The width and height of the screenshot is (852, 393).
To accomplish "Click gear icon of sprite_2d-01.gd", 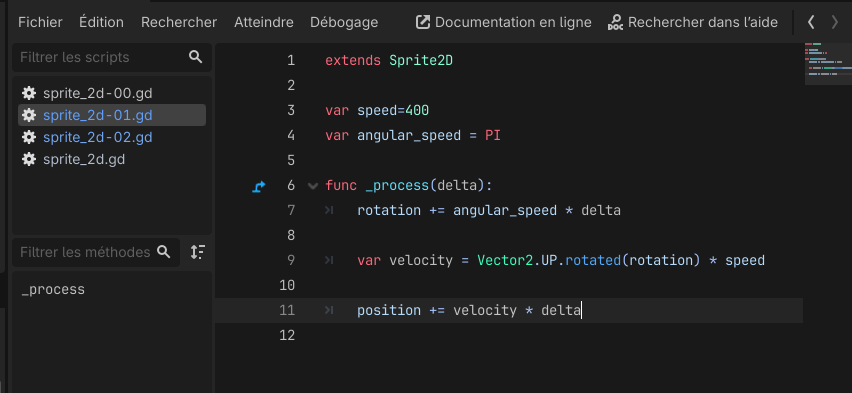I will (29, 115).
